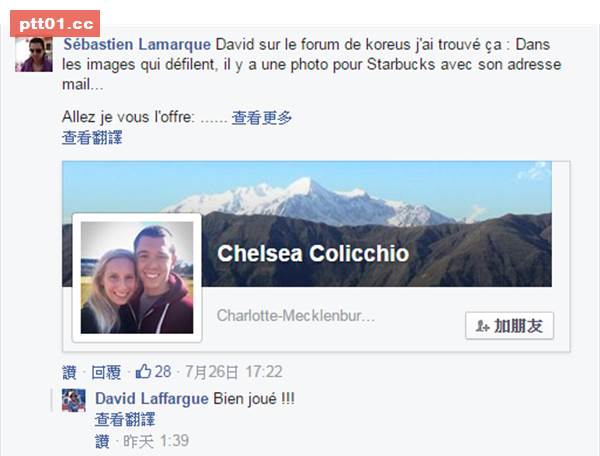Open David Laffargue name link

pos(152,399)
